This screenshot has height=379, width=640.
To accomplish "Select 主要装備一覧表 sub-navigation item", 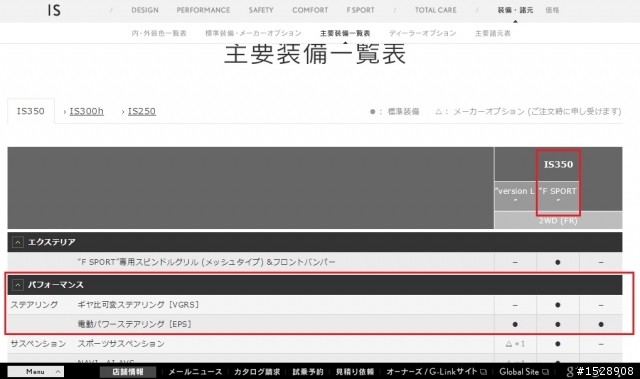I will [x=345, y=33].
